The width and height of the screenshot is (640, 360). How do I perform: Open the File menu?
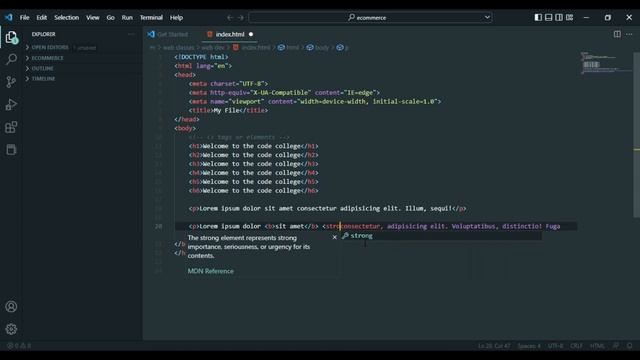[x=24, y=18]
